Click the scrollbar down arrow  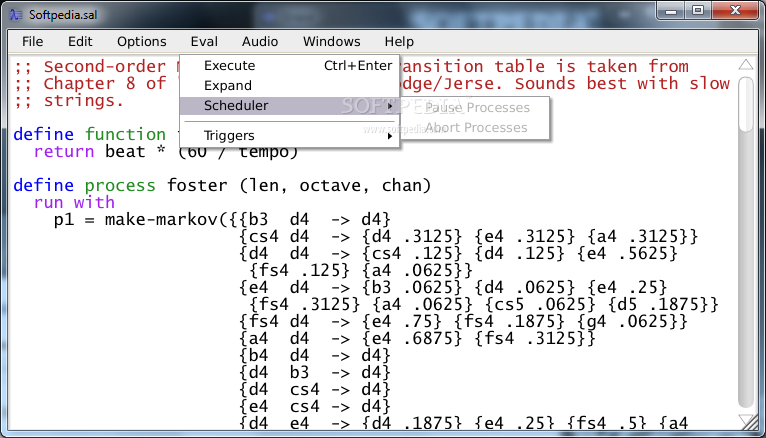point(746,421)
